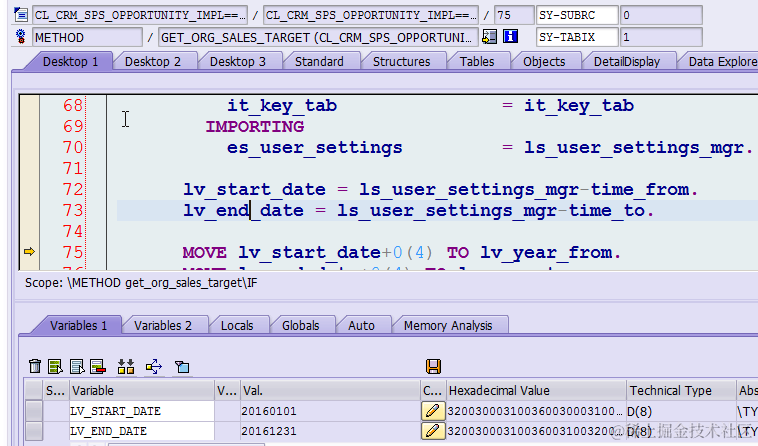Image resolution: width=758 pixels, height=446 pixels.
Task: Open the navigate-to-source icon after GET_ORG_SALES_TARGET
Action: (489, 37)
